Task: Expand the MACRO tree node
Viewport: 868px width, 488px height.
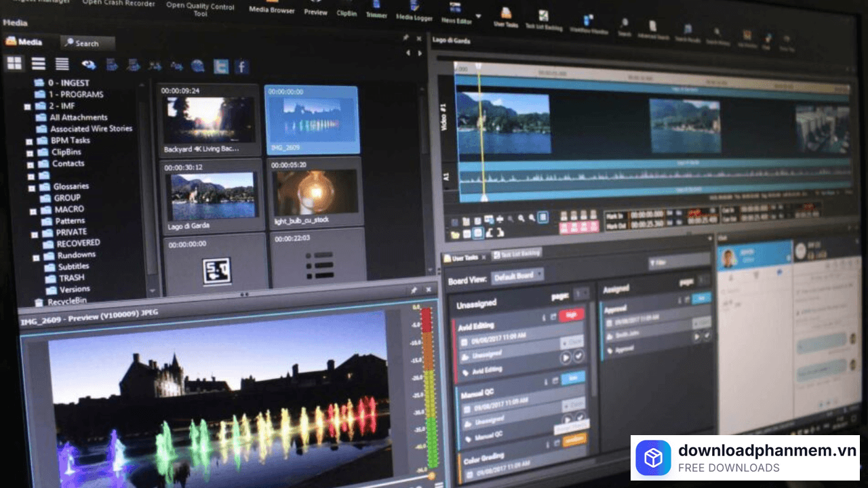Action: 33,211
